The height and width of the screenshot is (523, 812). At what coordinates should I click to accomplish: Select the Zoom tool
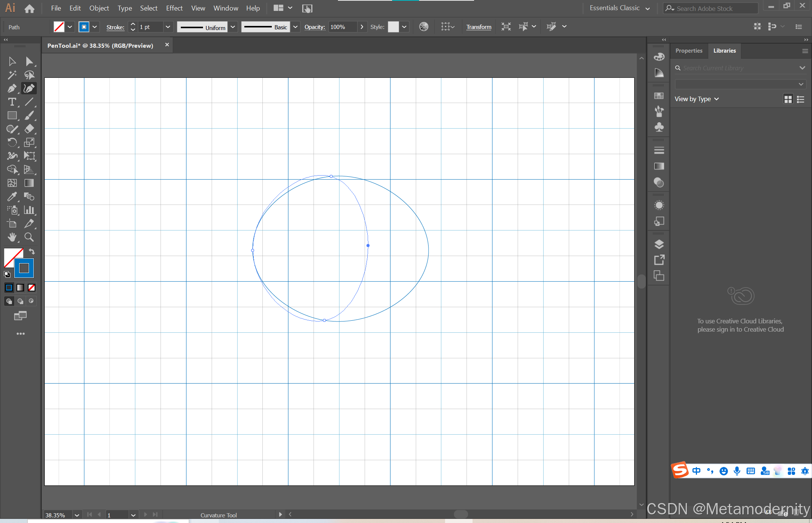[x=29, y=237]
